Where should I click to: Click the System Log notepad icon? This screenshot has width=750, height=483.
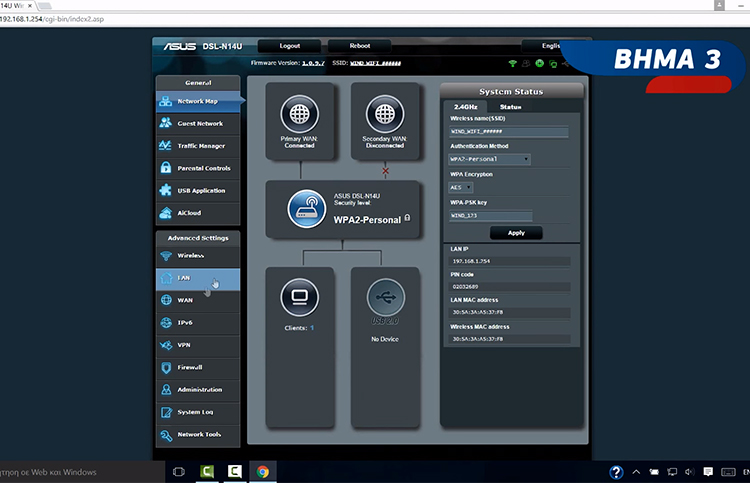(166, 412)
